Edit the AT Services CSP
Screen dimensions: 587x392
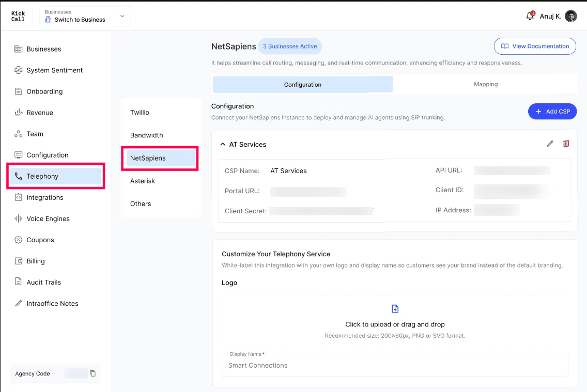pyautogui.click(x=550, y=144)
